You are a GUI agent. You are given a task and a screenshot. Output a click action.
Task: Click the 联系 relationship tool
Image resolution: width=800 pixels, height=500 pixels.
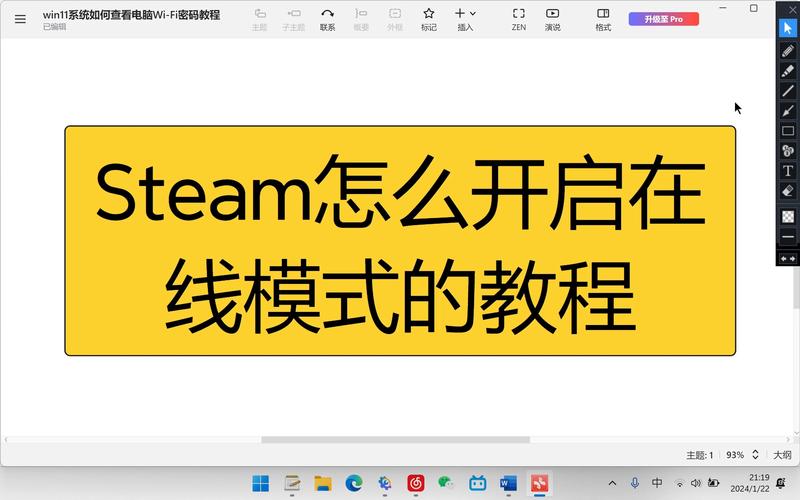tap(328, 19)
